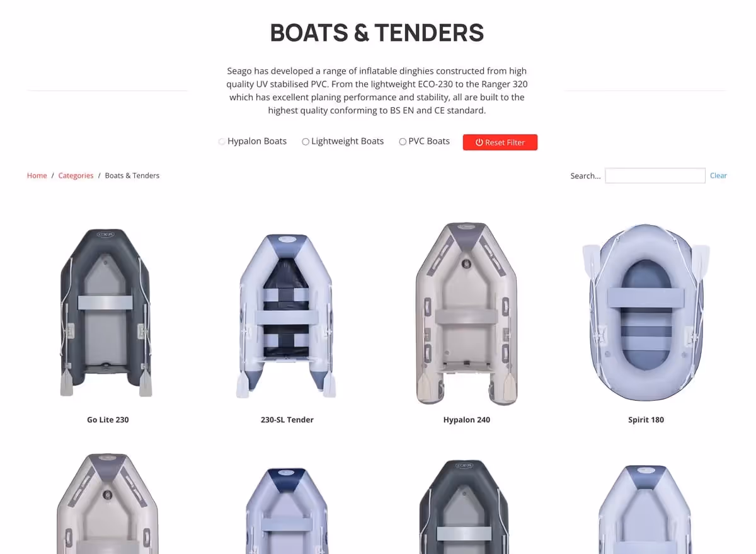Click the 230-SL Tender product title

pos(287,420)
